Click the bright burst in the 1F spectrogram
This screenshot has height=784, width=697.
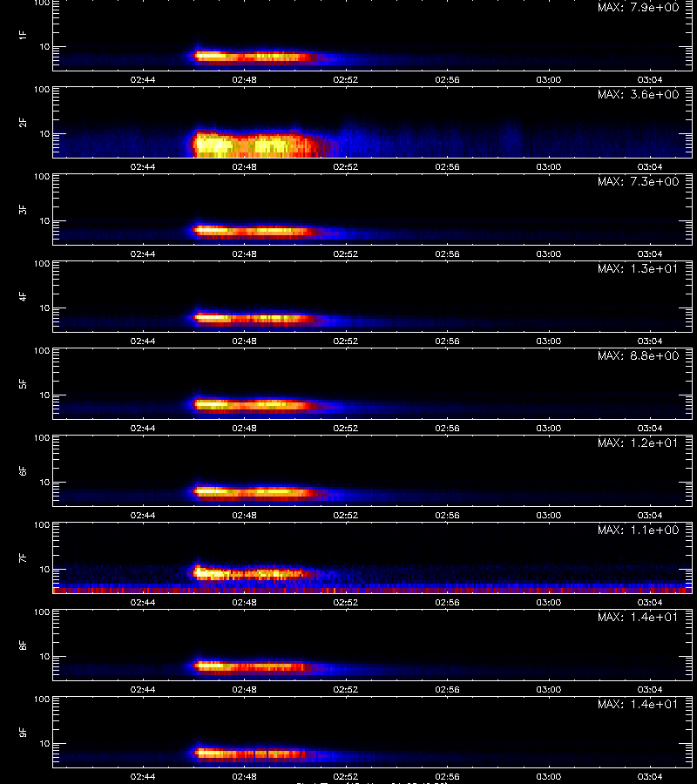(255, 57)
